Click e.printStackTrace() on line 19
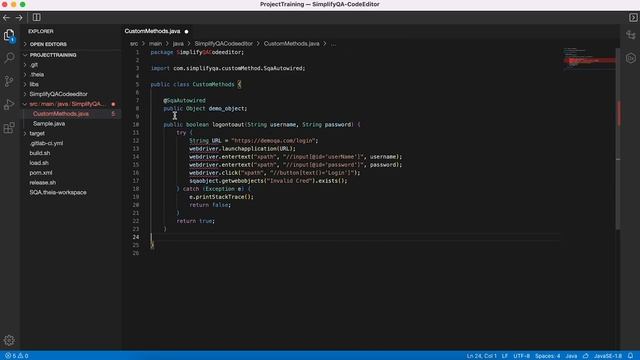The width and height of the screenshot is (640, 360). [x=221, y=197]
